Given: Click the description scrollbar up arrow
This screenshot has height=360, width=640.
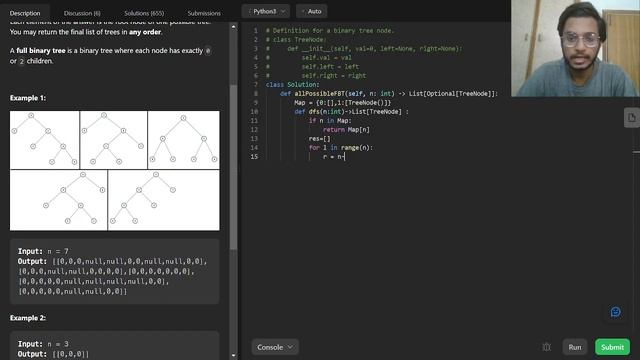Looking at the screenshot, I should (x=233, y=27).
